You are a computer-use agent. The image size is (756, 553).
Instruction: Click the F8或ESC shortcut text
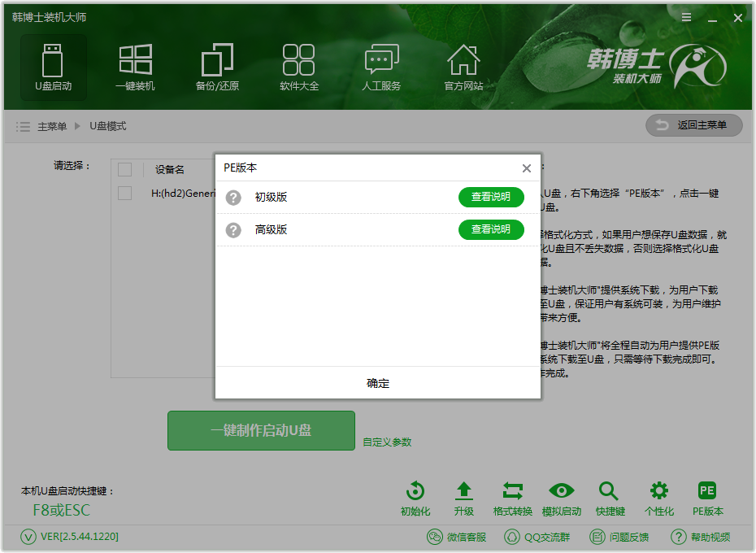[x=61, y=510]
